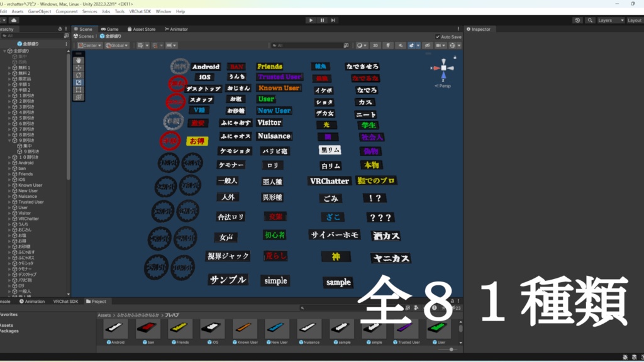
Task: Select the Rotate tool in Scene overlay
Action: pos(79,75)
